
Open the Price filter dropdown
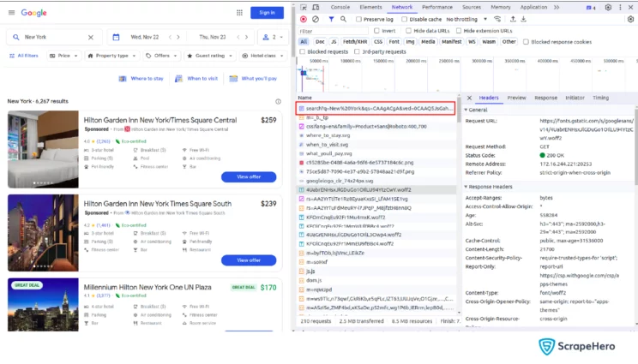coord(63,56)
